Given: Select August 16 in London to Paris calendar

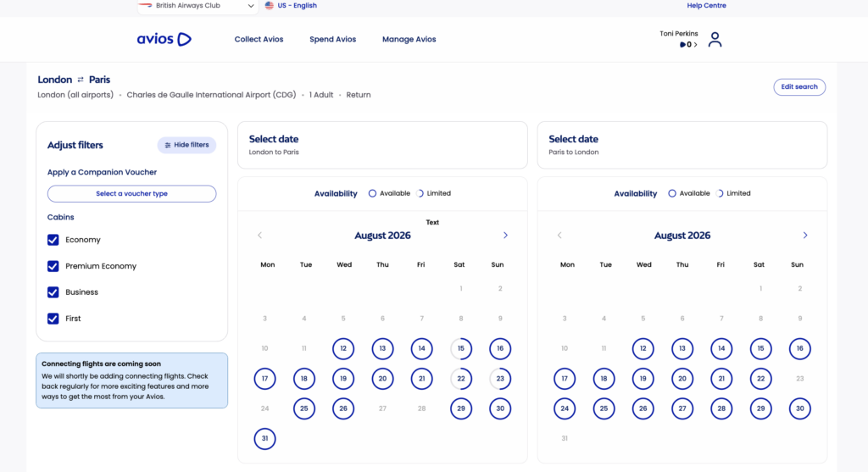Looking at the screenshot, I should coord(500,348).
